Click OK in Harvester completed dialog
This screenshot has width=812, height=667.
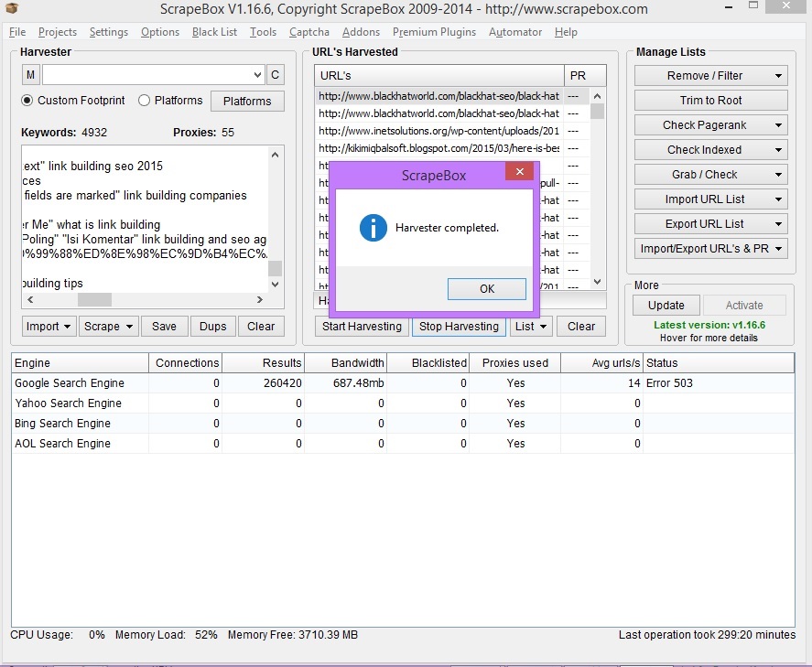(x=487, y=289)
